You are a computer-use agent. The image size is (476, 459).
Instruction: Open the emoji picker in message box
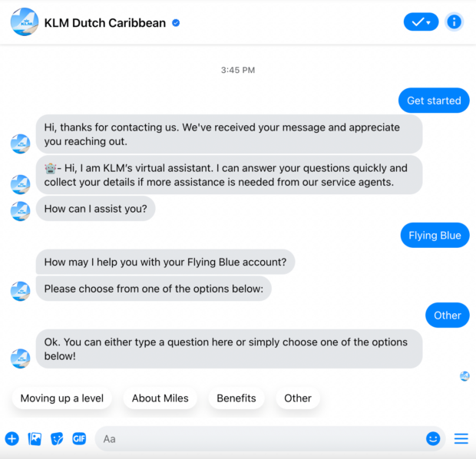[433, 439]
